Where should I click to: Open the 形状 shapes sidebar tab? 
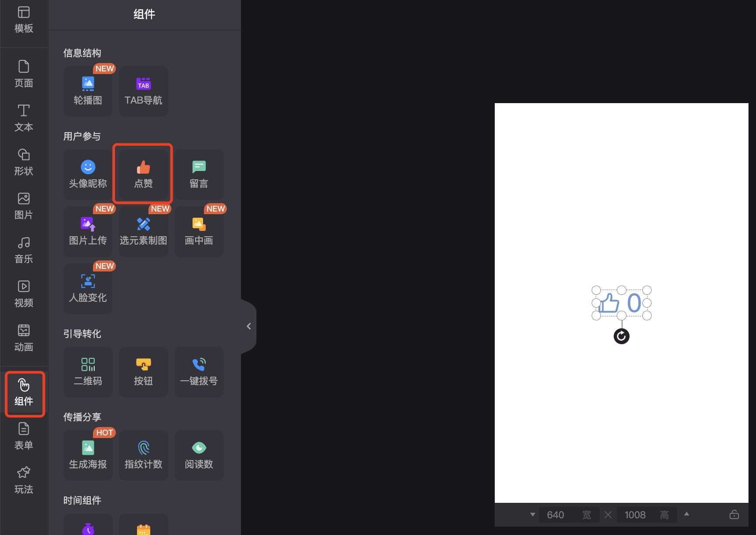pyautogui.click(x=24, y=162)
